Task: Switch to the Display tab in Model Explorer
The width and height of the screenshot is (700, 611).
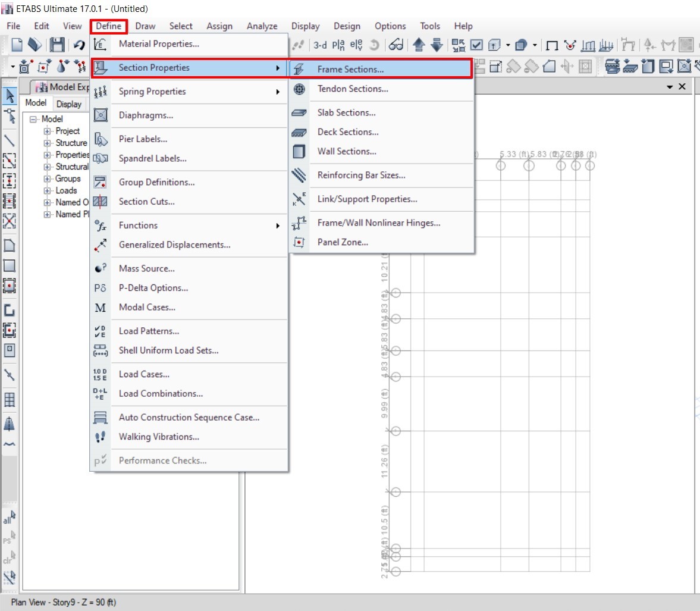Action: coord(70,104)
